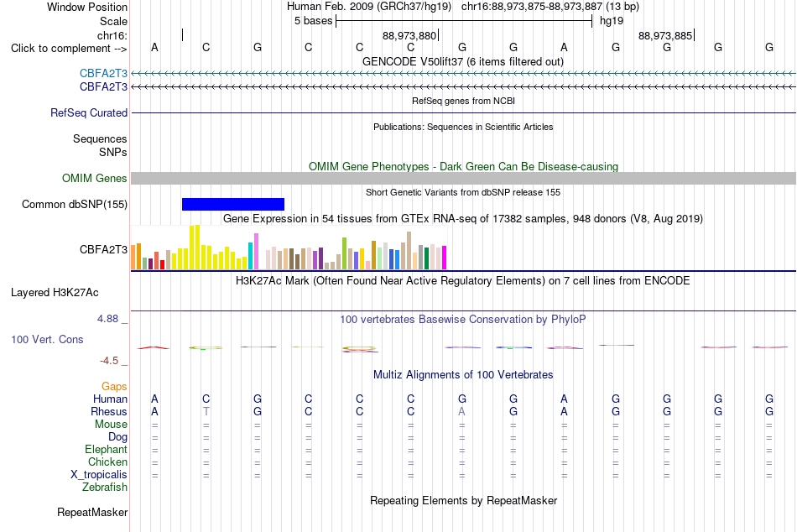This screenshot has height=532, width=797.
Task: Click '100 vertebrates Basewise Conservation by PhyloP' title
Action: coord(463,320)
